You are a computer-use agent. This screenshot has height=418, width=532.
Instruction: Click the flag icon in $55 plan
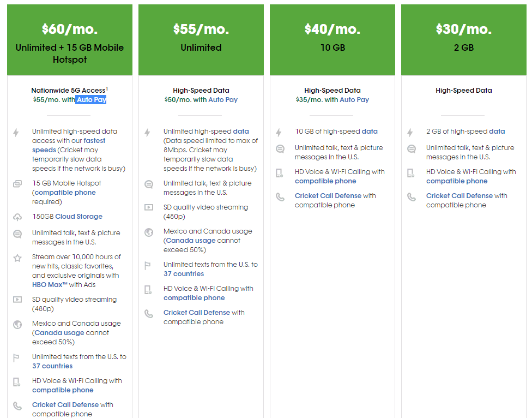pos(148,266)
